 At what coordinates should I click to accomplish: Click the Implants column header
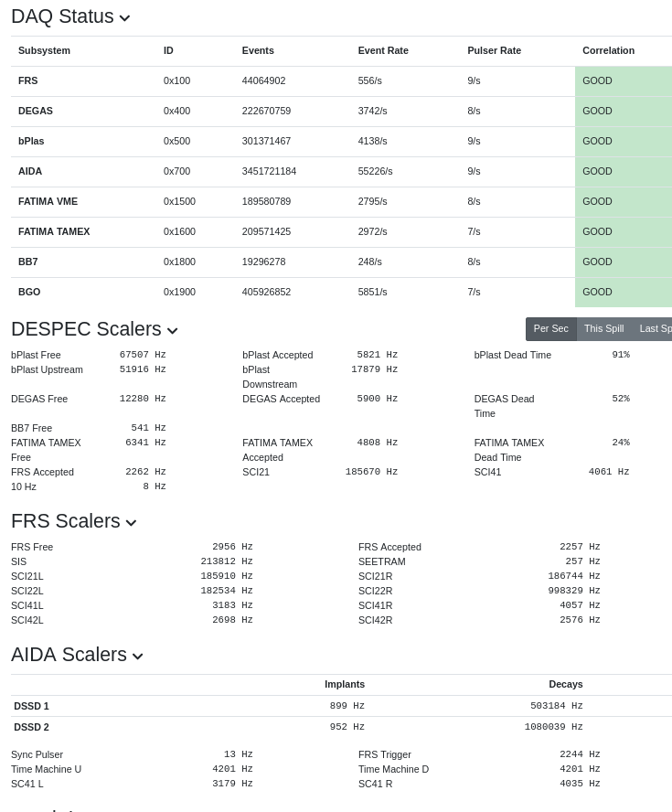click(344, 685)
